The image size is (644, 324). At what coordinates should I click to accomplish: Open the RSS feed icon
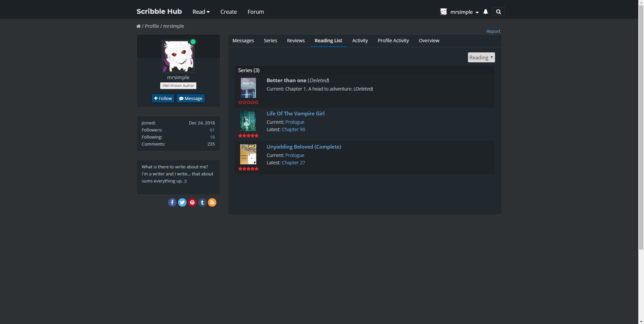pos(212,202)
